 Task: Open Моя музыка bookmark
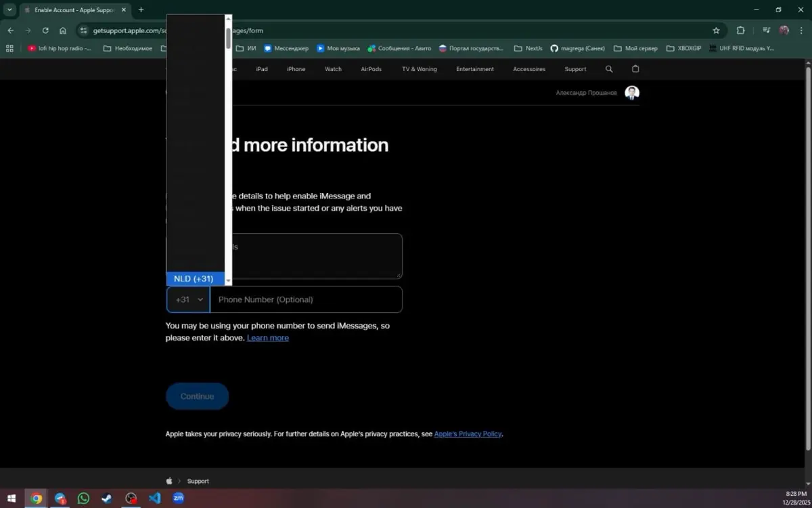tap(338, 48)
